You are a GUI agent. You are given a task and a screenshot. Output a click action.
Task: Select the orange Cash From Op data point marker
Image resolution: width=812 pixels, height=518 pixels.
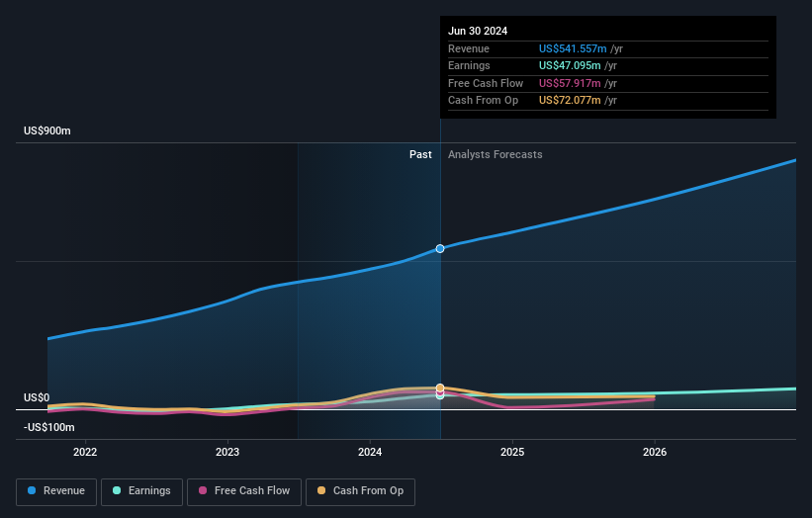coord(440,388)
